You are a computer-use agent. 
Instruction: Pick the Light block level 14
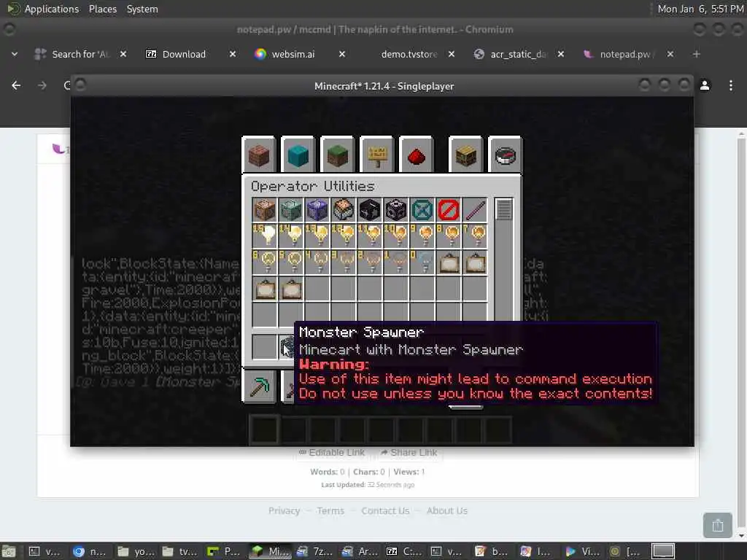coord(291,236)
